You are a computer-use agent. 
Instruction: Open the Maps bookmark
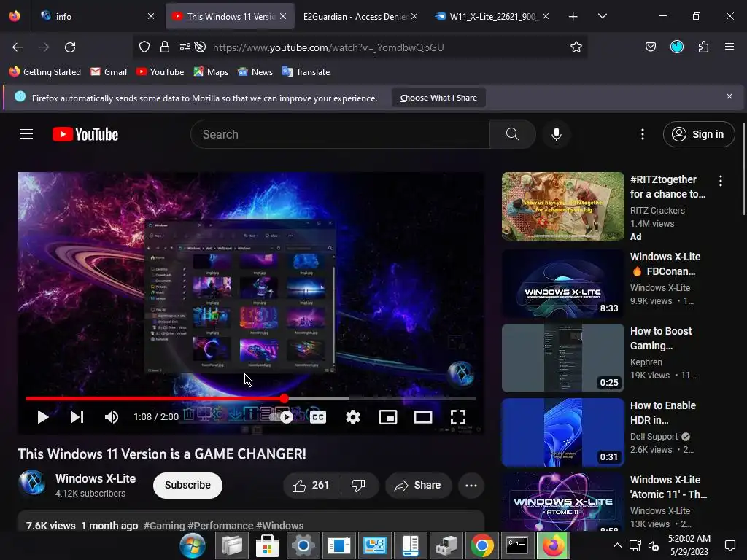click(x=211, y=72)
